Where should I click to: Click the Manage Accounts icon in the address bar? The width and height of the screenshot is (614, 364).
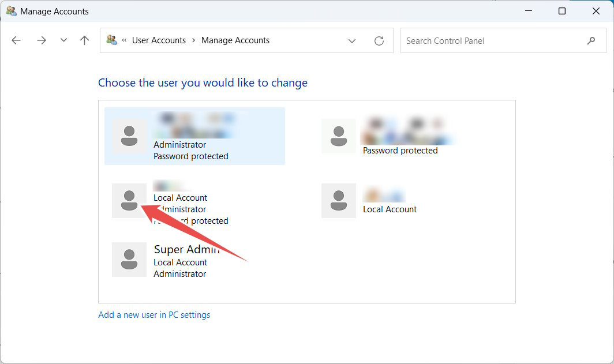pos(111,40)
